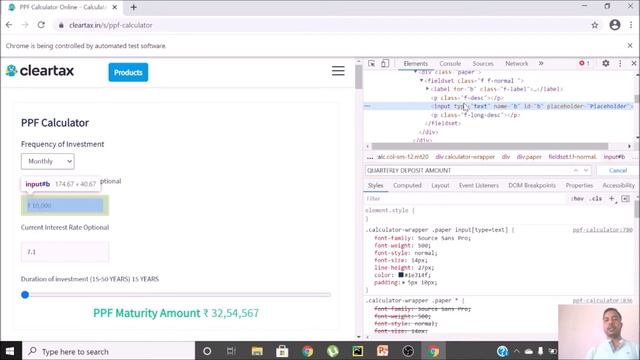
Task: Toggle the device toolbar icon
Action: [385, 64]
